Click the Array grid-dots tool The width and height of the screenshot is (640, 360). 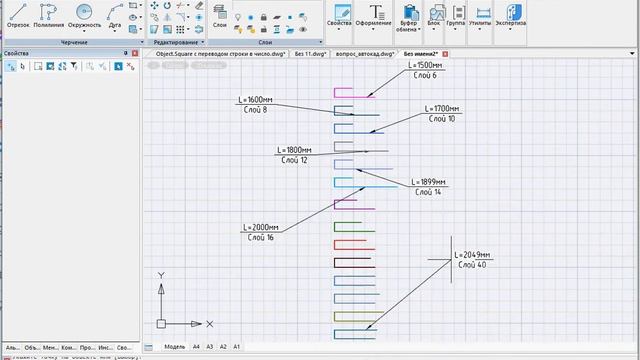180,29
